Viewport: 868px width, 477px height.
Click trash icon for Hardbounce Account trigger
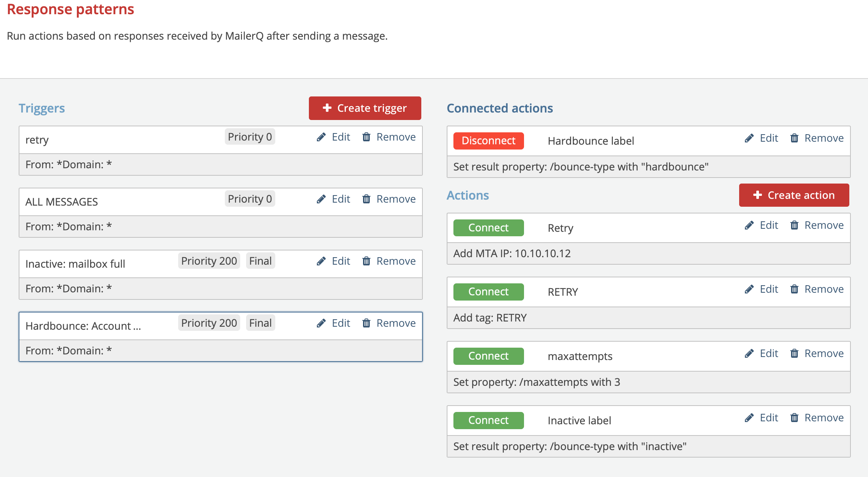click(x=366, y=323)
